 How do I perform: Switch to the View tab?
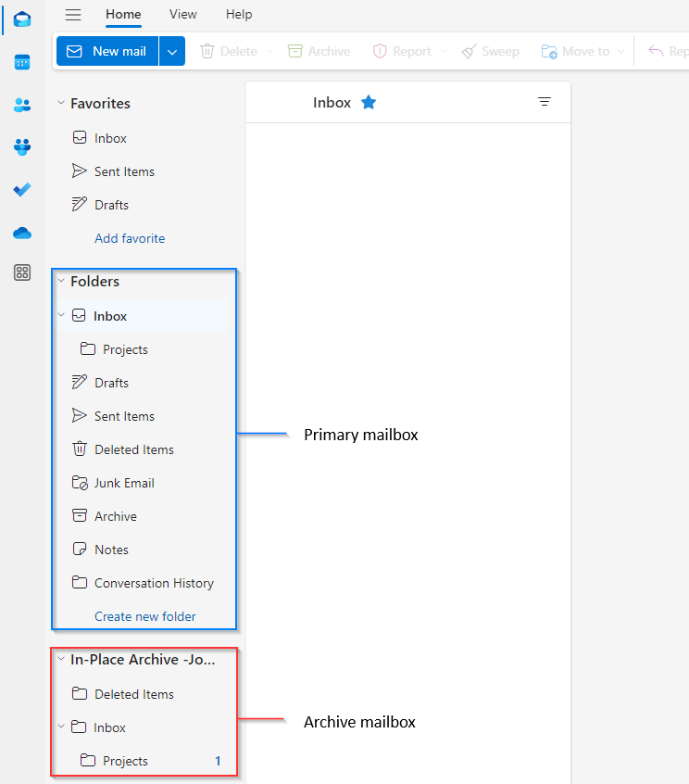coord(182,15)
